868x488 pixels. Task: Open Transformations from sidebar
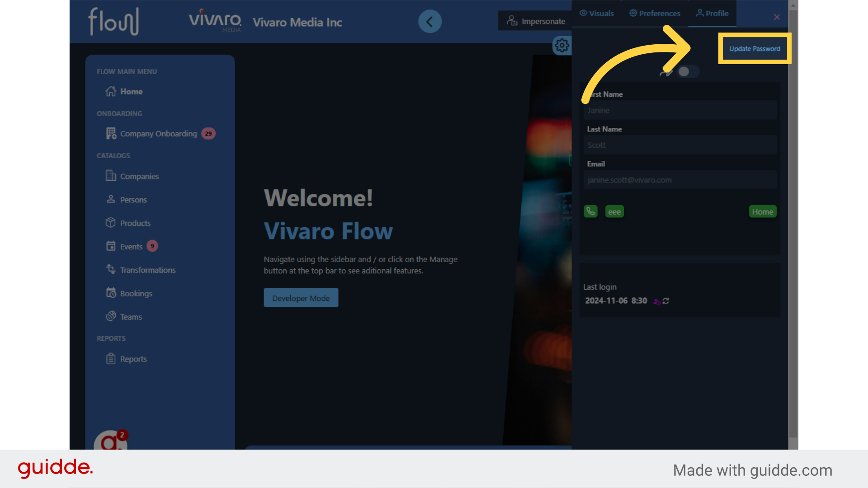(x=147, y=270)
